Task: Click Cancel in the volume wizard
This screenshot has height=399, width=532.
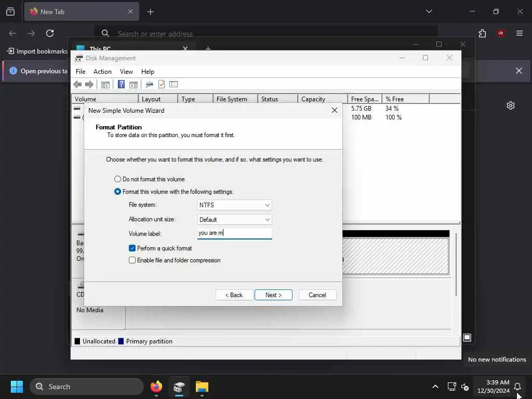Action: (317, 295)
